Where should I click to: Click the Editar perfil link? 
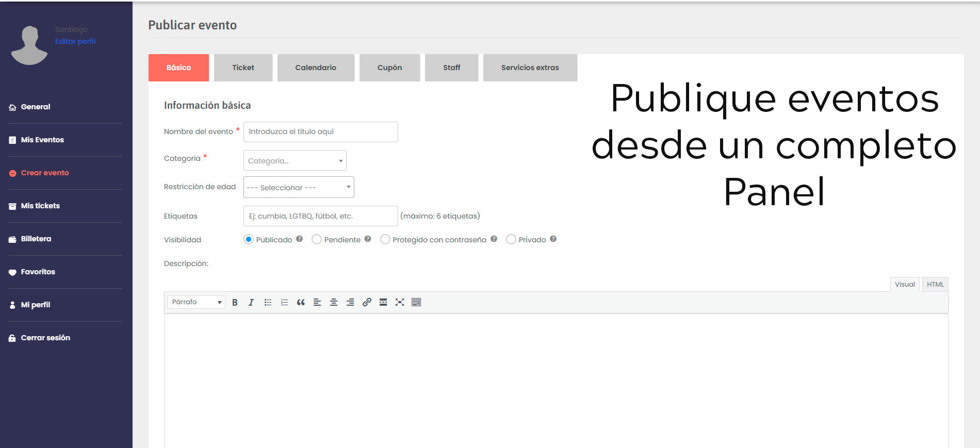coord(75,41)
